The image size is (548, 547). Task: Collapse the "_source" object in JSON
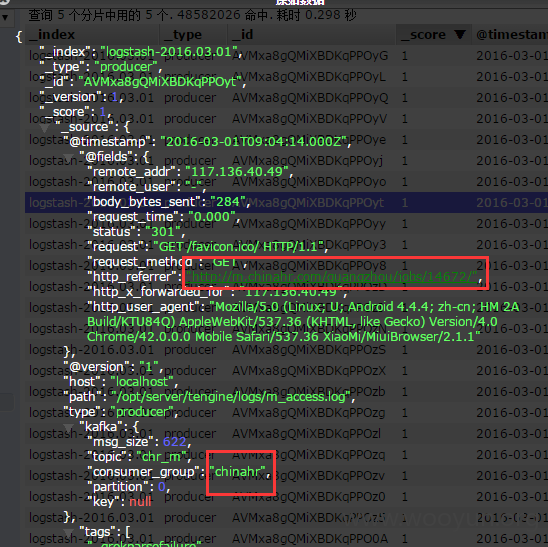[x=45, y=127]
